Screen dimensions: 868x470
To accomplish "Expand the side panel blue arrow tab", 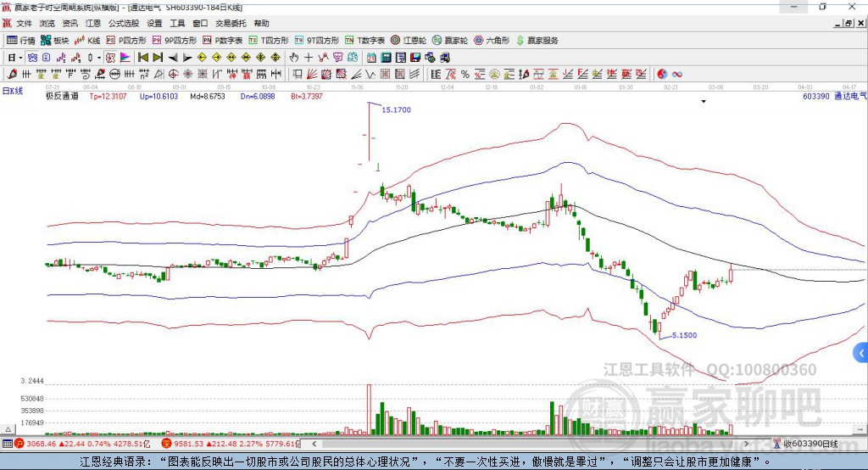I will [861, 353].
